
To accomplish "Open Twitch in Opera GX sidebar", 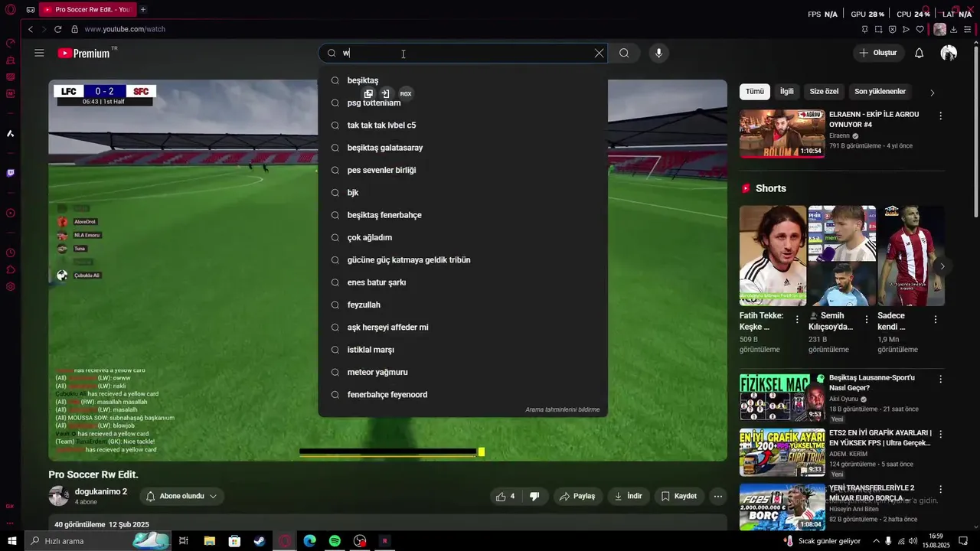I will coord(11,173).
